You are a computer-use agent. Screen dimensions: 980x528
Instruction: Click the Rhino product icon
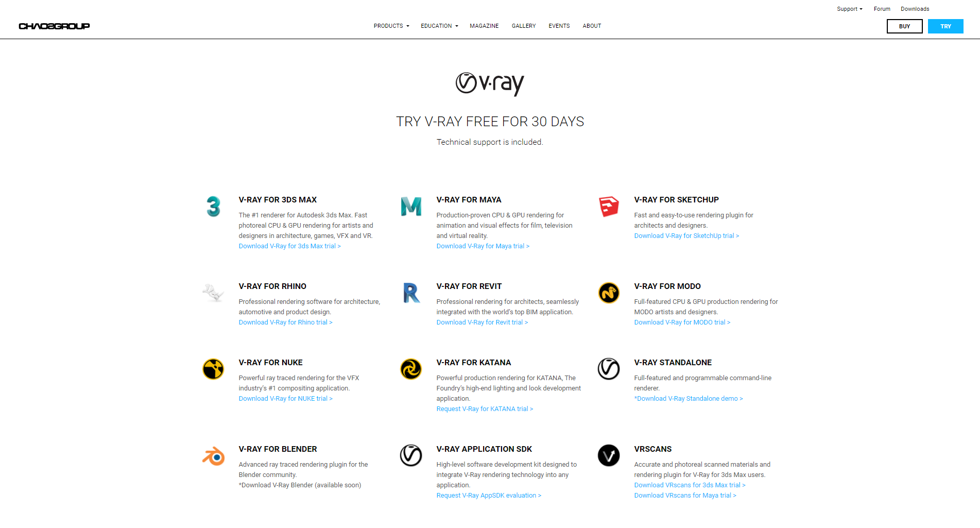213,293
